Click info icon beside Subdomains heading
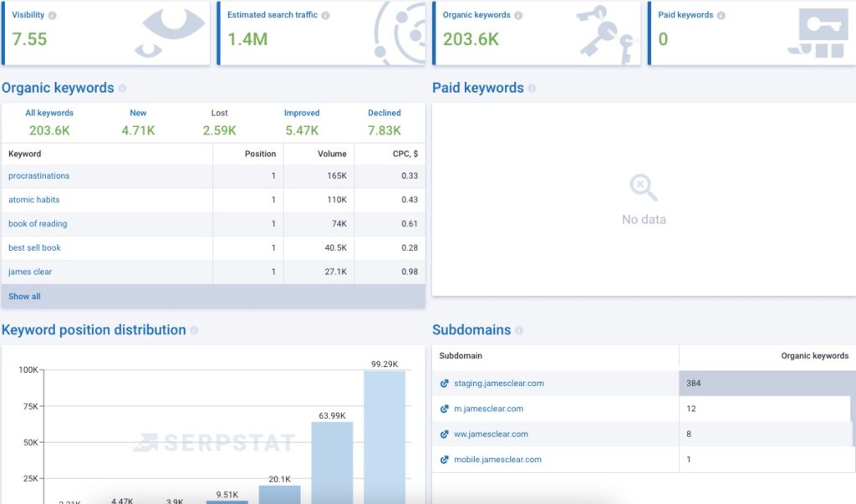Screen dimensions: 856x504 coord(519,330)
